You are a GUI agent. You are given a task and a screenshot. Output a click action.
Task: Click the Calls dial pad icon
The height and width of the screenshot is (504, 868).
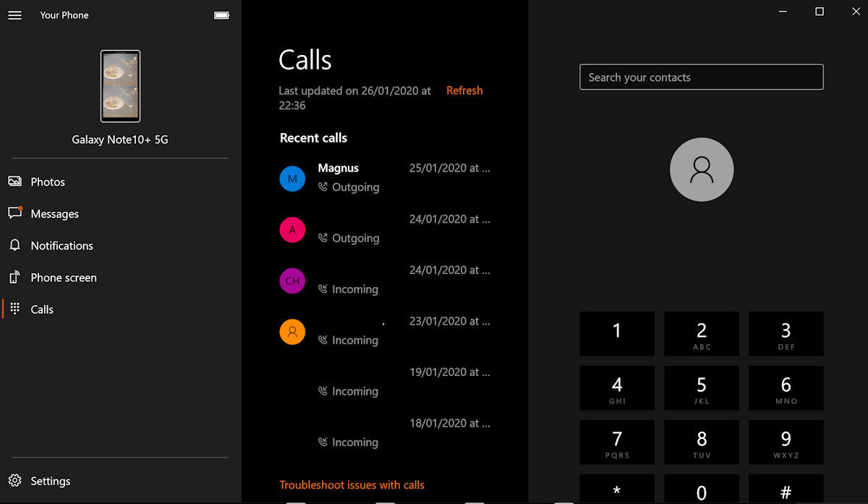[14, 309]
